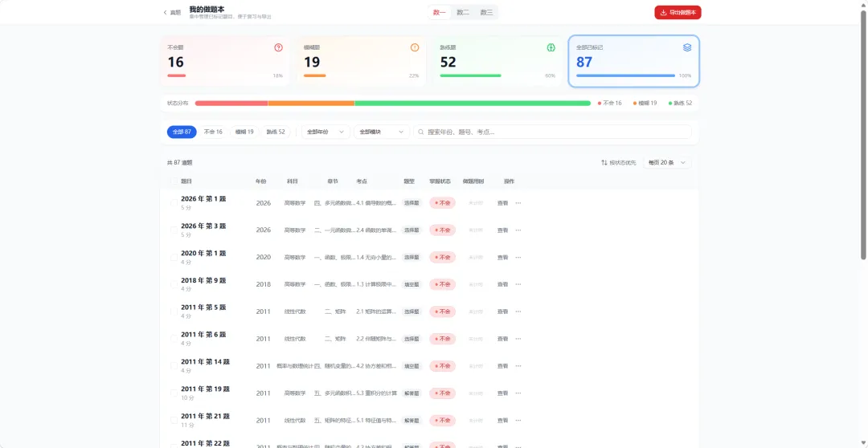Expand the 全部年份 dropdown

(325, 132)
